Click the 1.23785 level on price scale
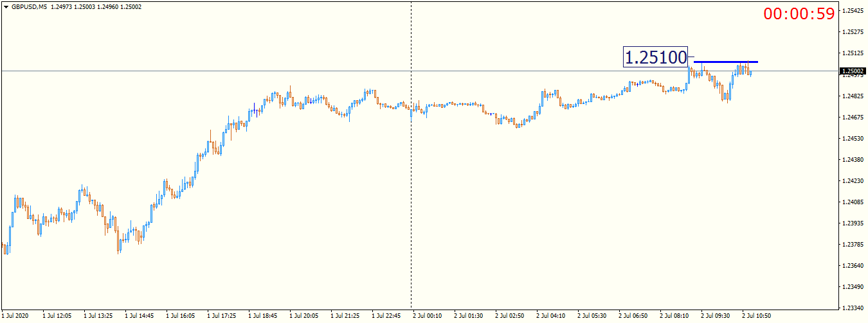Screen dimensions: 868x323 click(853, 245)
